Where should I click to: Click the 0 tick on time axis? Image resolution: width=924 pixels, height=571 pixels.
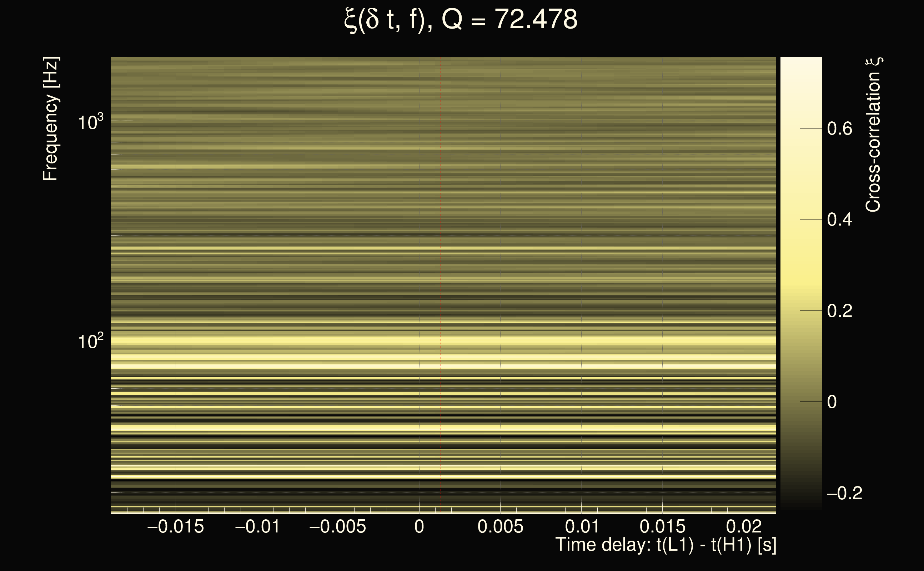pos(419,526)
